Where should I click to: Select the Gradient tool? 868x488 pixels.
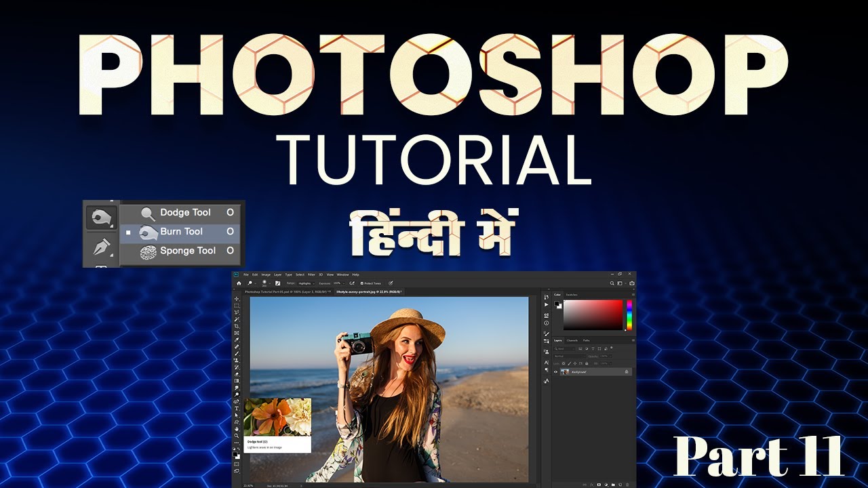237,380
